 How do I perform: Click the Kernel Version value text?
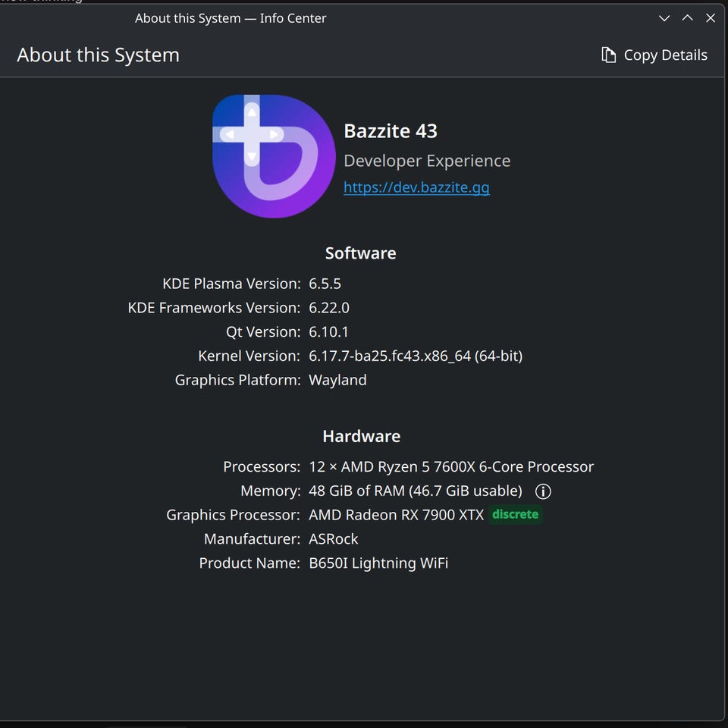tap(416, 356)
